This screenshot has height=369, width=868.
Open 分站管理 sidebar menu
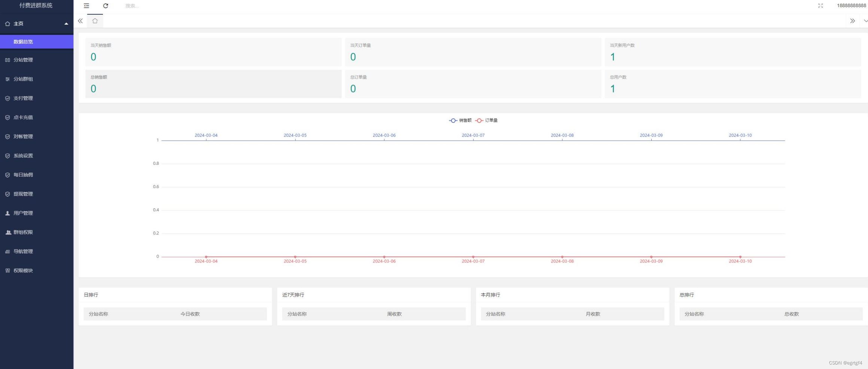click(x=23, y=60)
